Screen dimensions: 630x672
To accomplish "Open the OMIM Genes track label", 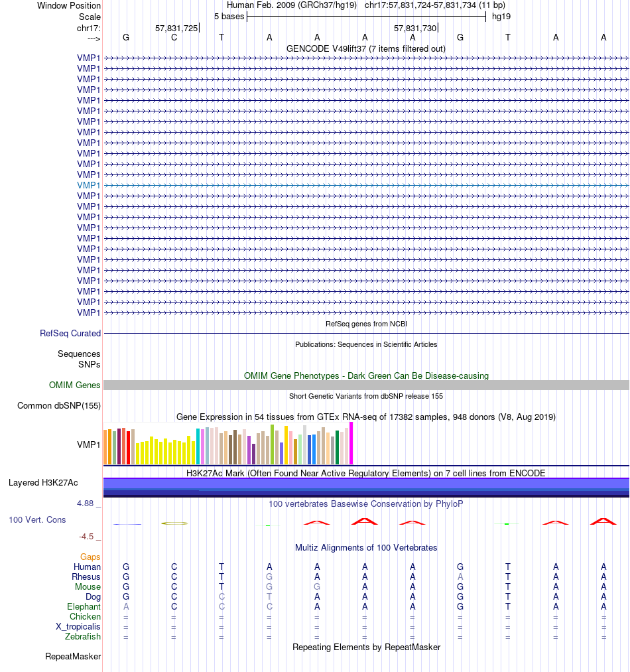I will click(x=74, y=385).
